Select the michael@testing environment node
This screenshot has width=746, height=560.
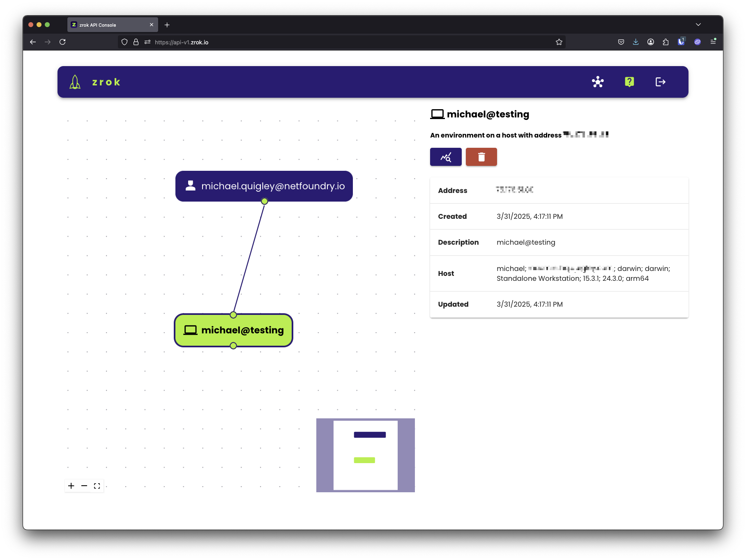tap(233, 330)
